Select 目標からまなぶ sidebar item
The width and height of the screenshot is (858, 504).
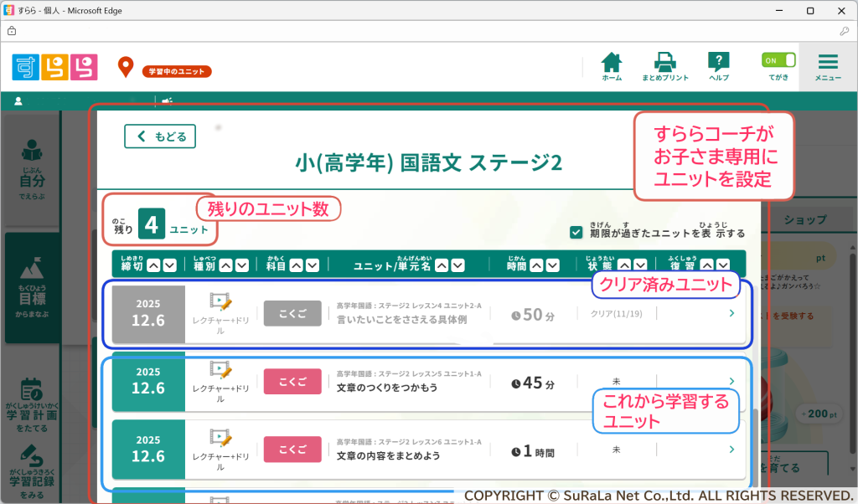click(x=33, y=287)
